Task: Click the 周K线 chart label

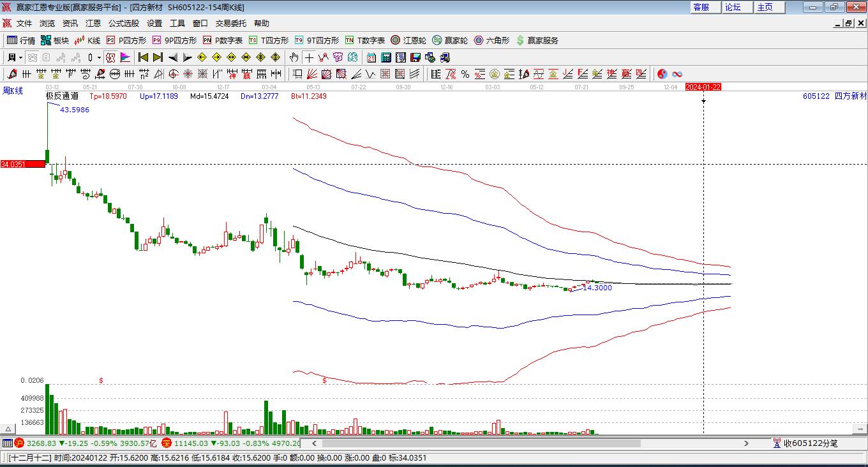Action: 13,91
